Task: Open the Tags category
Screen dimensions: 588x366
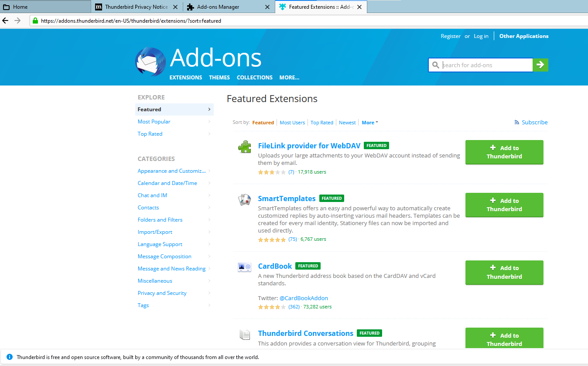Action: pos(174,305)
